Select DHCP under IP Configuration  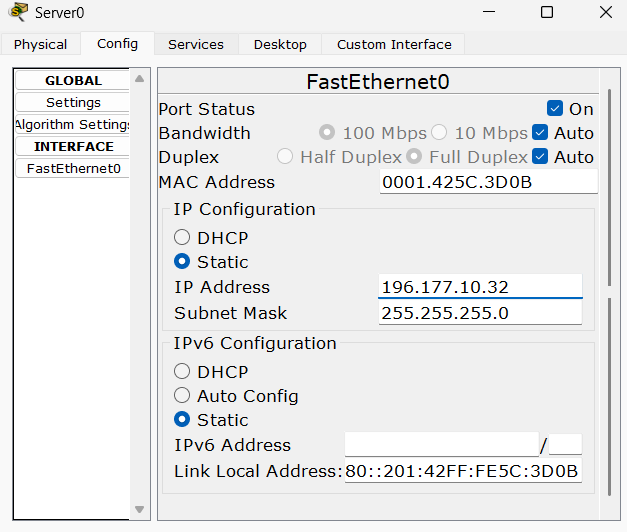pyautogui.click(x=182, y=238)
